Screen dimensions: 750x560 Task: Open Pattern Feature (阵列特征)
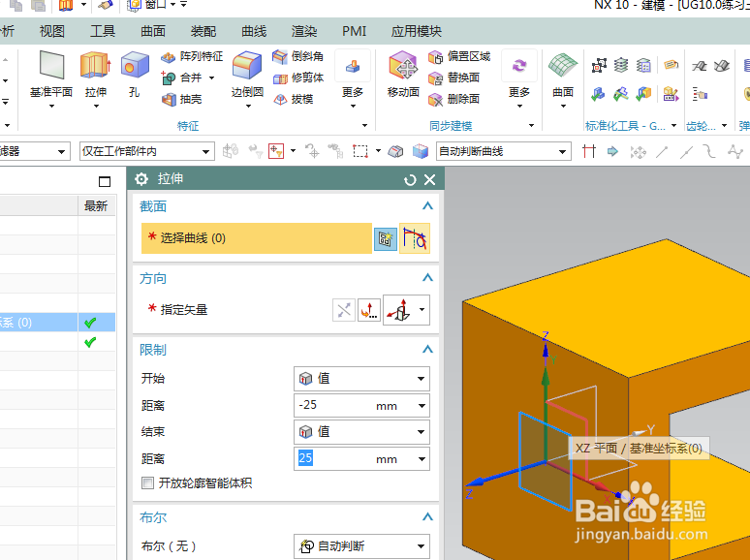(x=192, y=57)
